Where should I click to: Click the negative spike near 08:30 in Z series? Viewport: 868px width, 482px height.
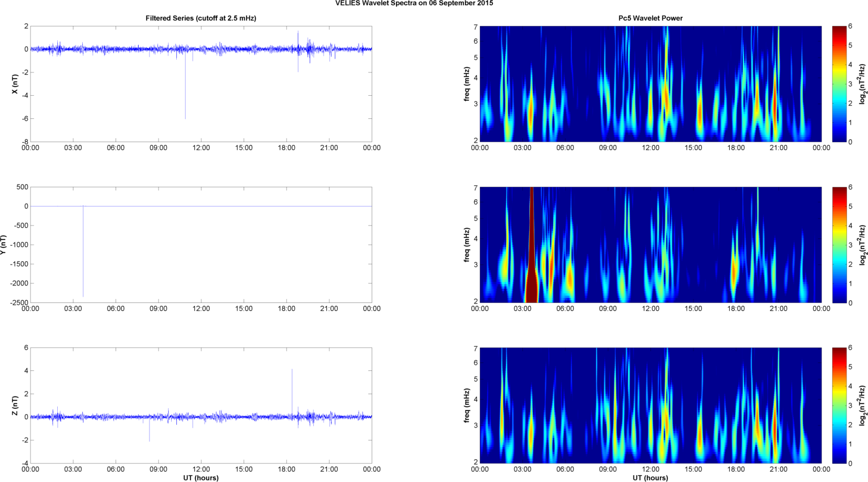(150, 429)
